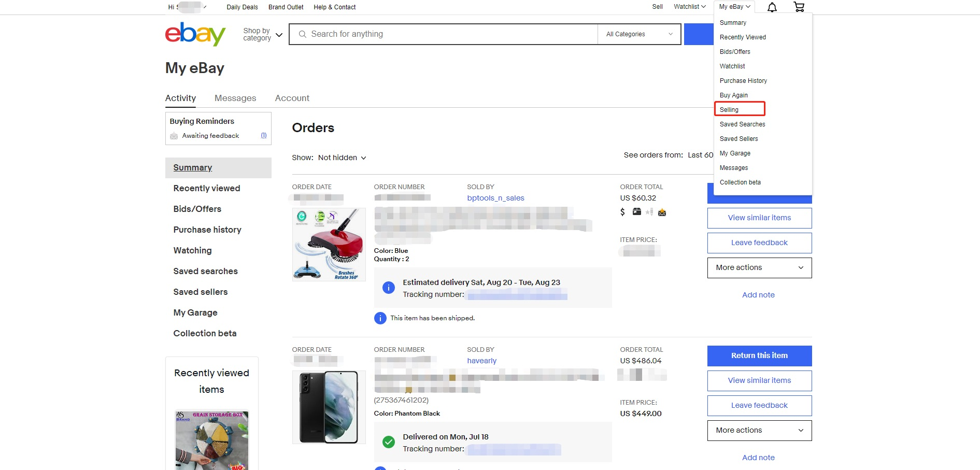Expand the Show: Not hidden filter

(x=342, y=158)
